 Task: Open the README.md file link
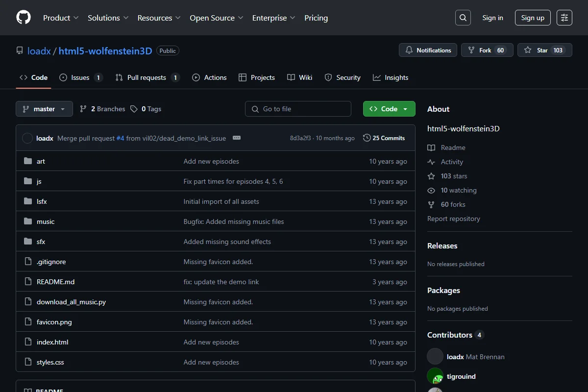55,282
